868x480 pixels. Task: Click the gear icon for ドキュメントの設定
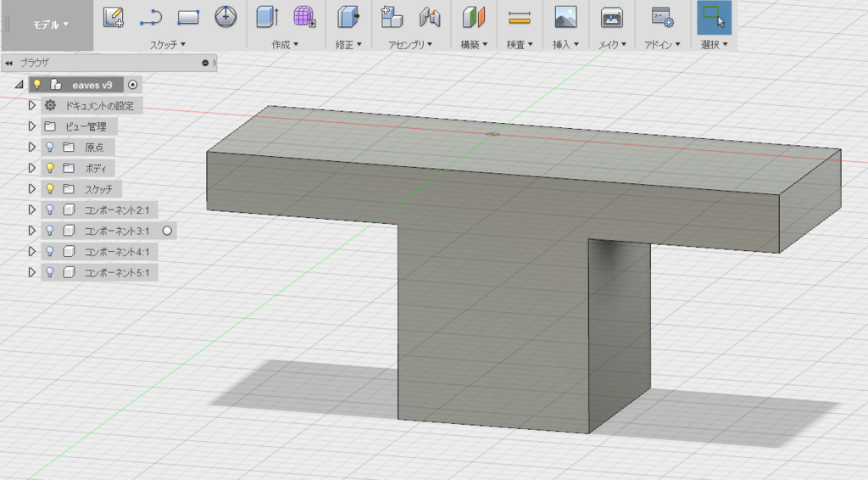[x=50, y=105]
